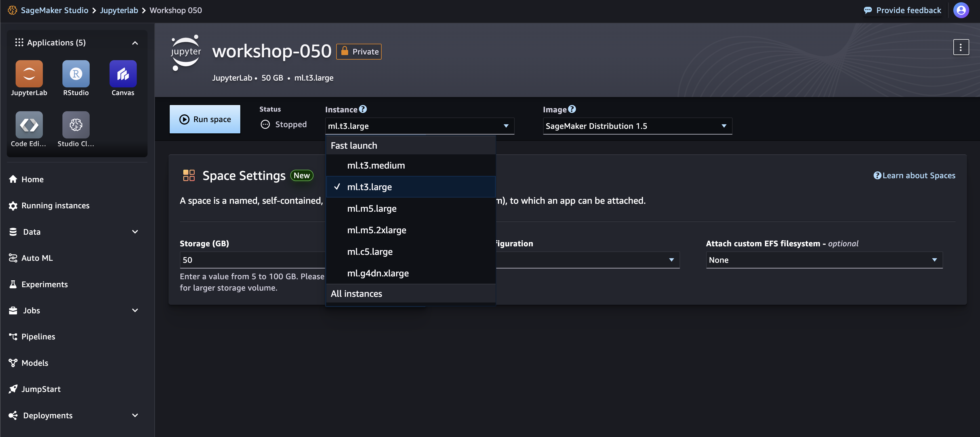
Task: Select the checked ml.t3.large option
Action: [411, 187]
